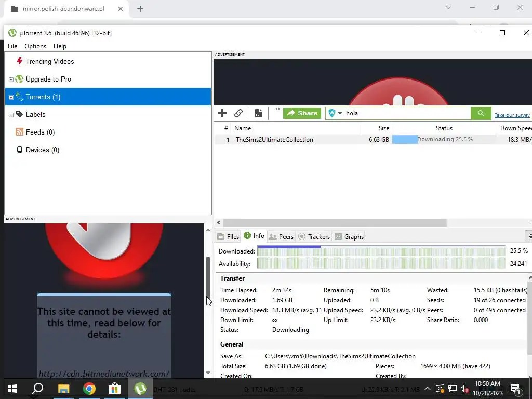Click the Feeds RSS icon
The image size is (532, 399).
pyautogui.click(x=19, y=132)
